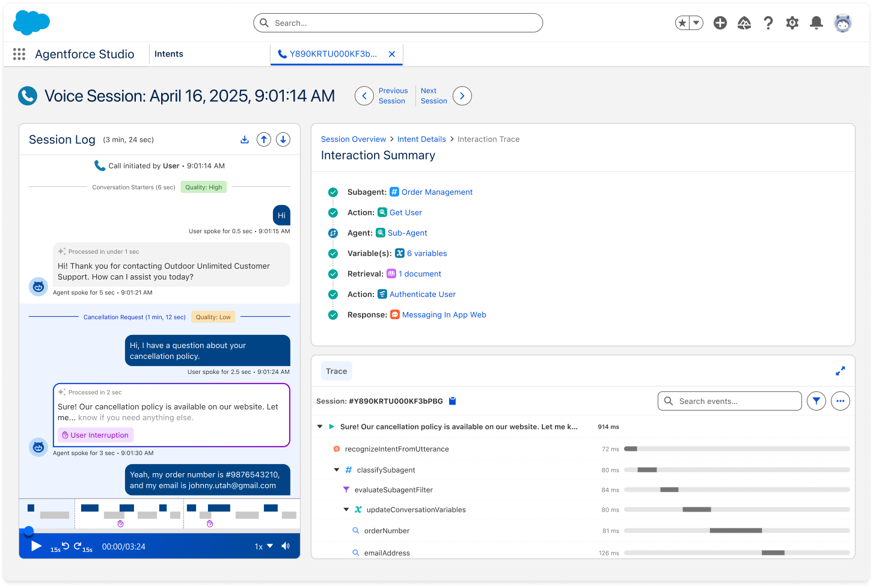Screen dimensions: 873x588
Task: Click the Favorites star icon
Action: click(682, 23)
